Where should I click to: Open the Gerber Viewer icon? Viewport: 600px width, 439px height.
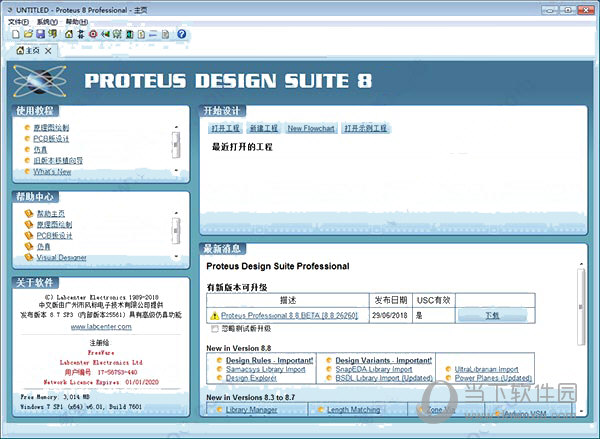coord(117,34)
